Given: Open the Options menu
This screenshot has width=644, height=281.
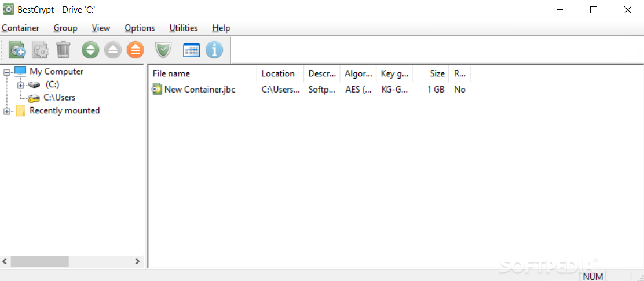Looking at the screenshot, I should [x=140, y=28].
